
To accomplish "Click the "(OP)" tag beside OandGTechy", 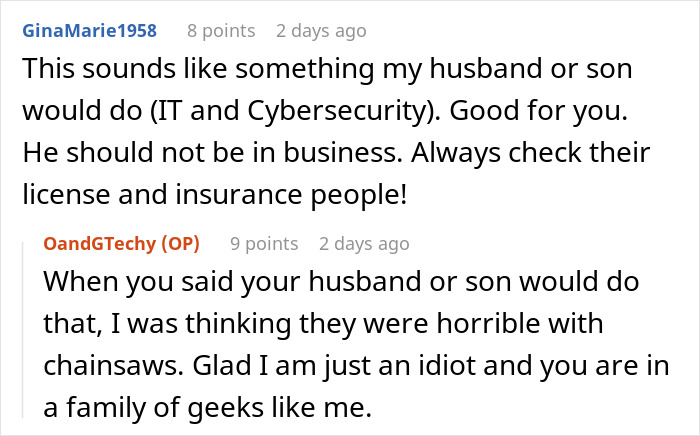I will (x=180, y=244).
